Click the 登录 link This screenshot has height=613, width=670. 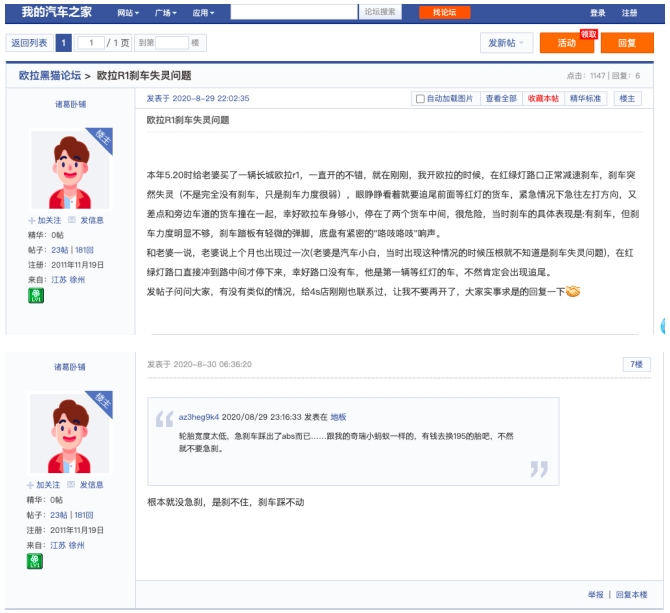tap(597, 13)
